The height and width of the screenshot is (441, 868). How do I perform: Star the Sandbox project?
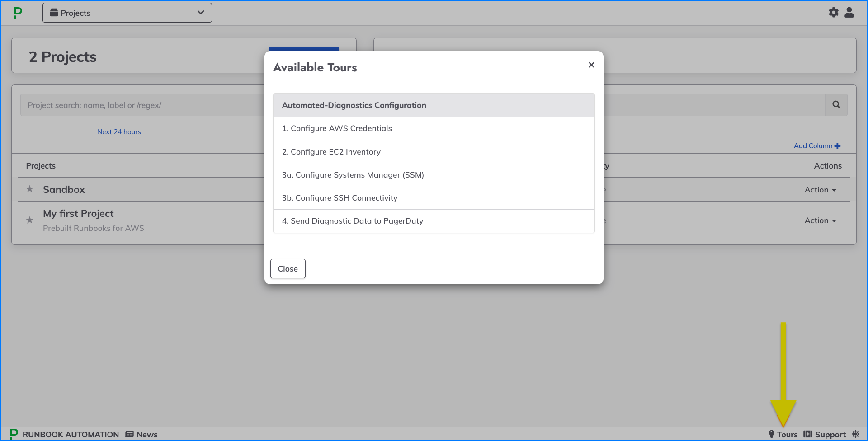click(x=30, y=189)
